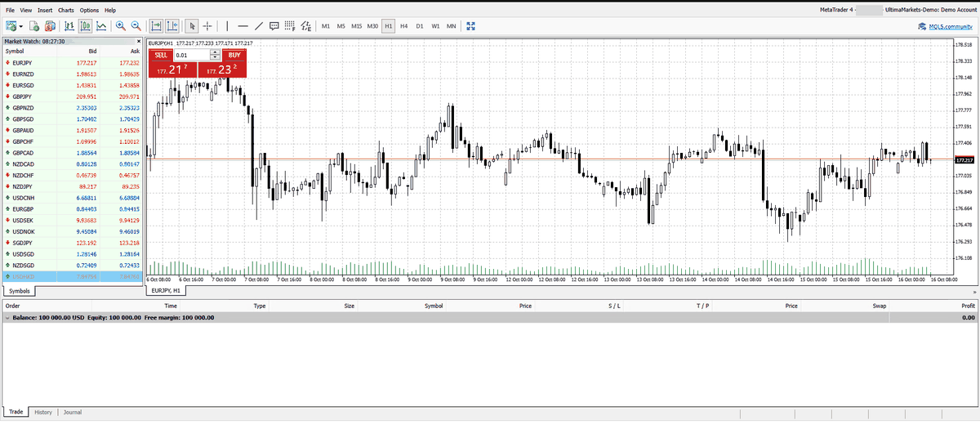Switch to the Trade terminal tab

(x=16, y=412)
